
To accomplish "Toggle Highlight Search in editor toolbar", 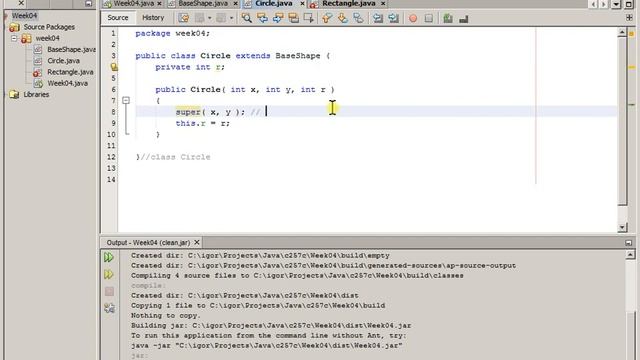I will pos(293,18).
